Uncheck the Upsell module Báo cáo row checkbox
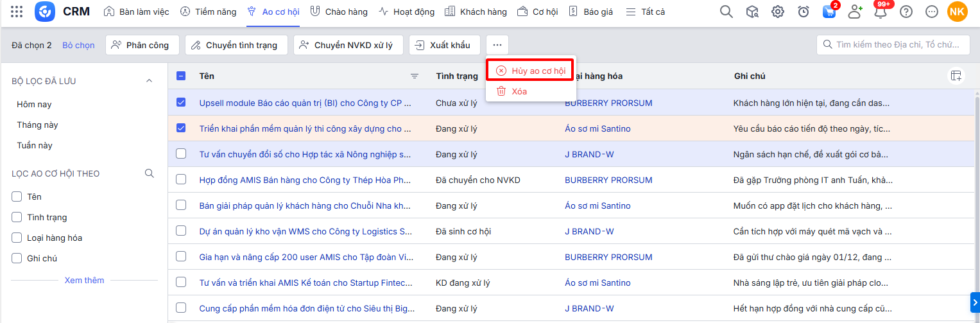Image resolution: width=980 pixels, height=323 pixels. (x=181, y=102)
